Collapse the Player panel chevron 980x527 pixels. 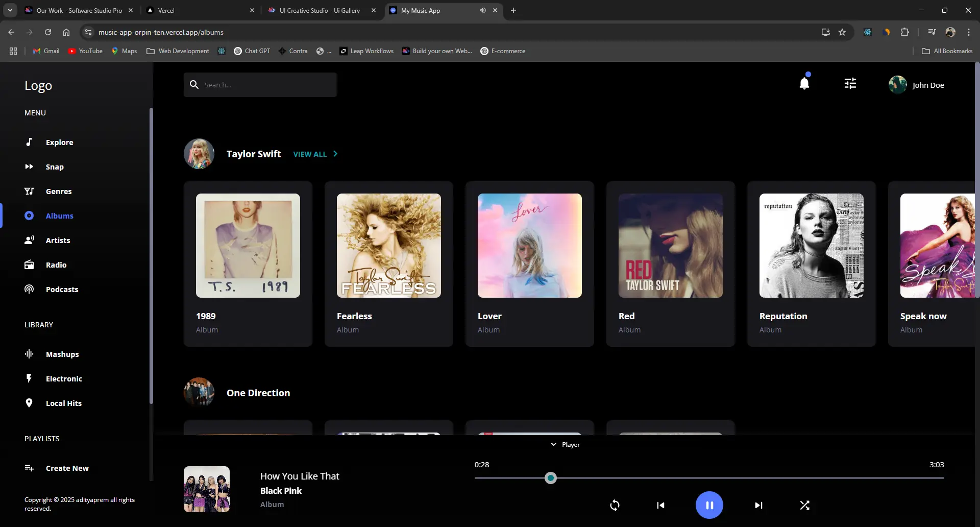click(554, 444)
